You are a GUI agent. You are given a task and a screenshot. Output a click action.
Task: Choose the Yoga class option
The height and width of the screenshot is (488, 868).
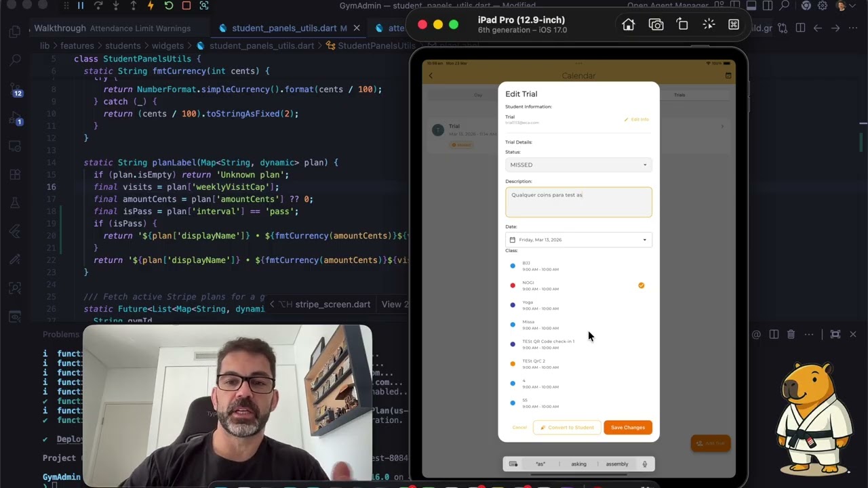click(x=578, y=305)
